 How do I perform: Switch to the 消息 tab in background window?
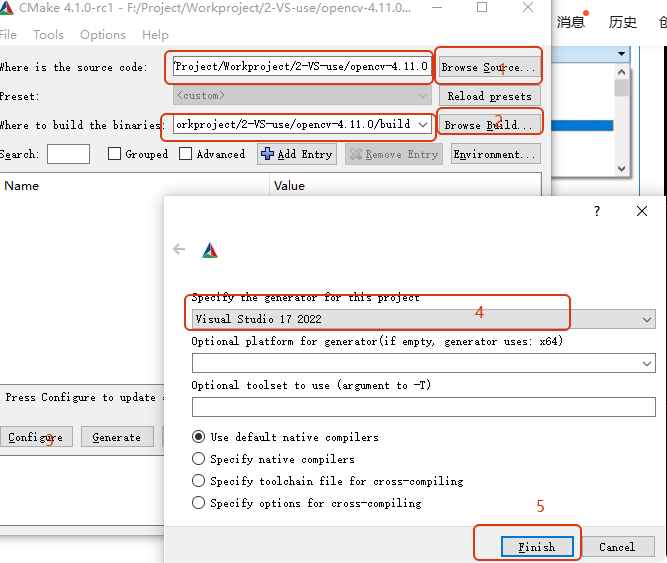click(571, 22)
